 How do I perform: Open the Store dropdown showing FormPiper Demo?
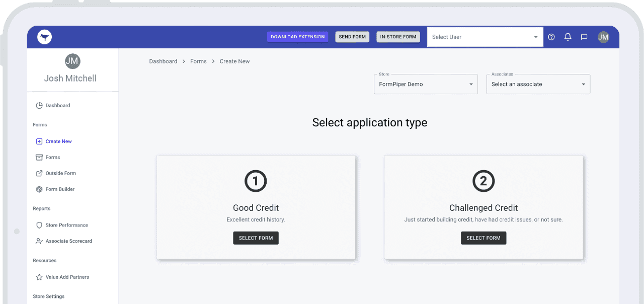tap(426, 85)
